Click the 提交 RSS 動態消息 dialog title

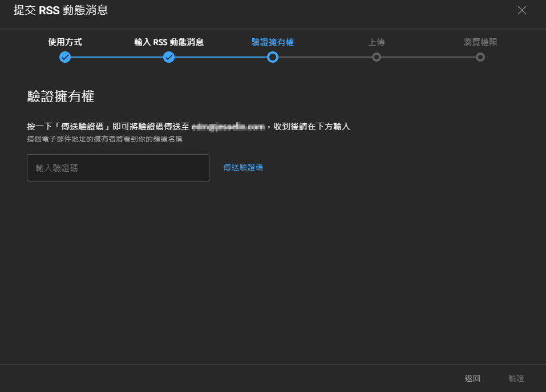(61, 10)
